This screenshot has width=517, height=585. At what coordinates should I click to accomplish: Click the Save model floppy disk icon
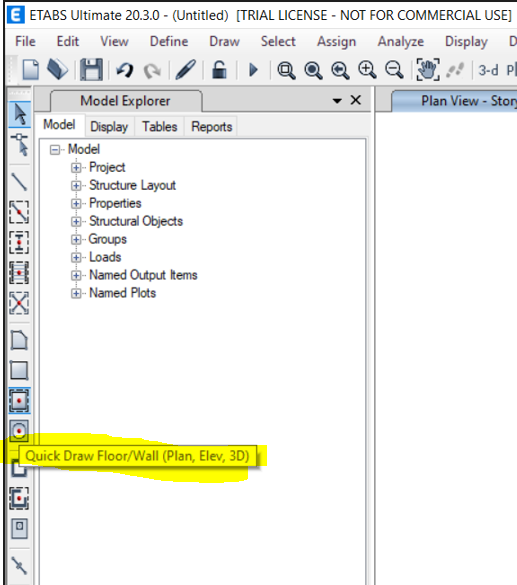point(91,69)
